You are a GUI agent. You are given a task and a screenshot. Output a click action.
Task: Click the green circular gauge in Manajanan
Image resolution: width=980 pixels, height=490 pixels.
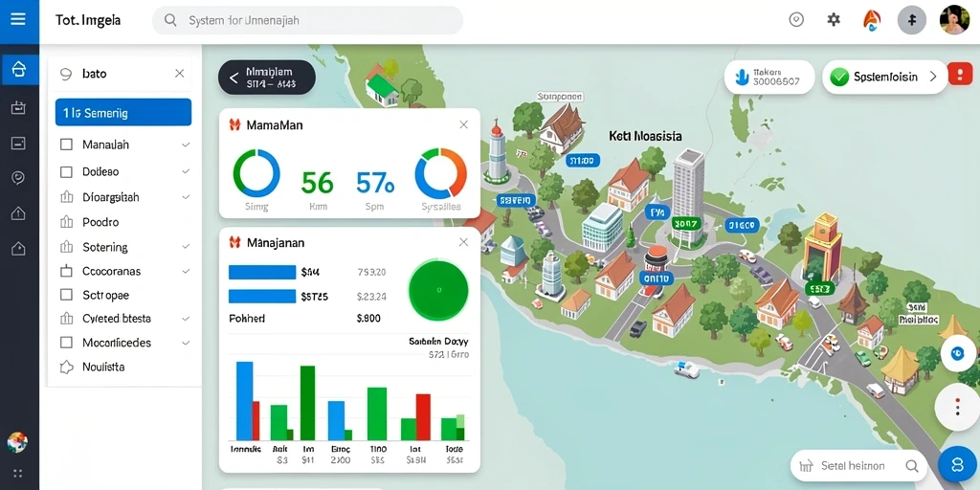[x=438, y=290]
